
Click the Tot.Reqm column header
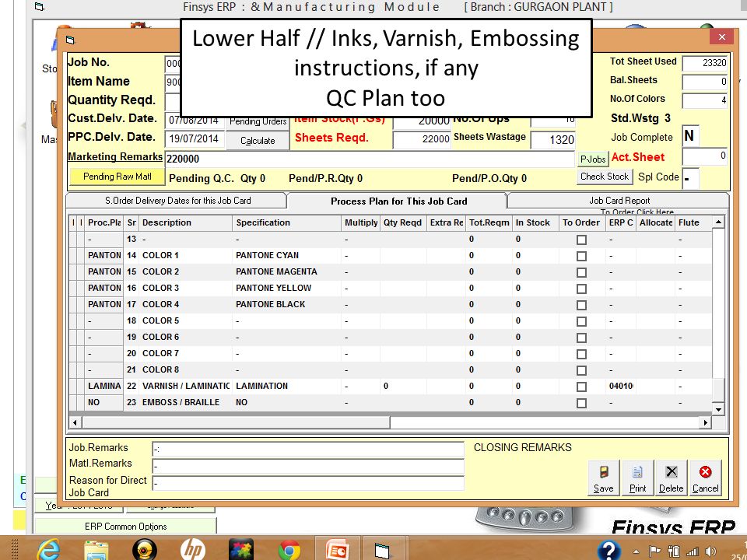tap(489, 223)
